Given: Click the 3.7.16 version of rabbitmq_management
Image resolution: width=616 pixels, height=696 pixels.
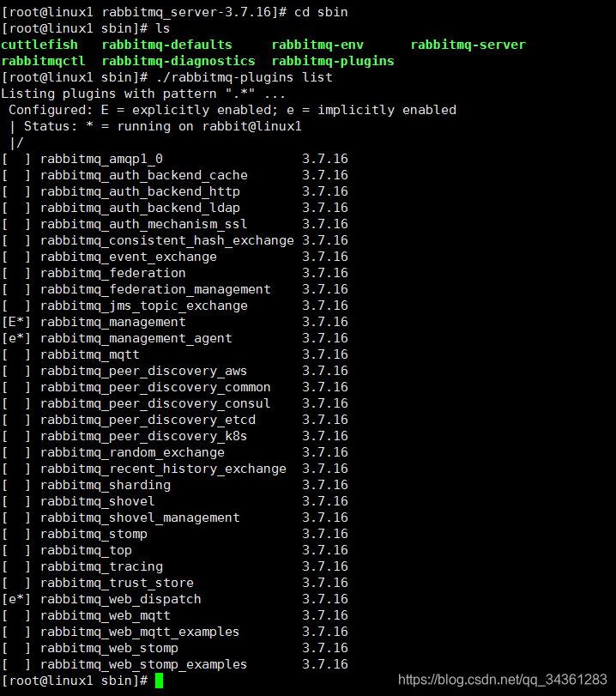Looking at the screenshot, I should [325, 322].
